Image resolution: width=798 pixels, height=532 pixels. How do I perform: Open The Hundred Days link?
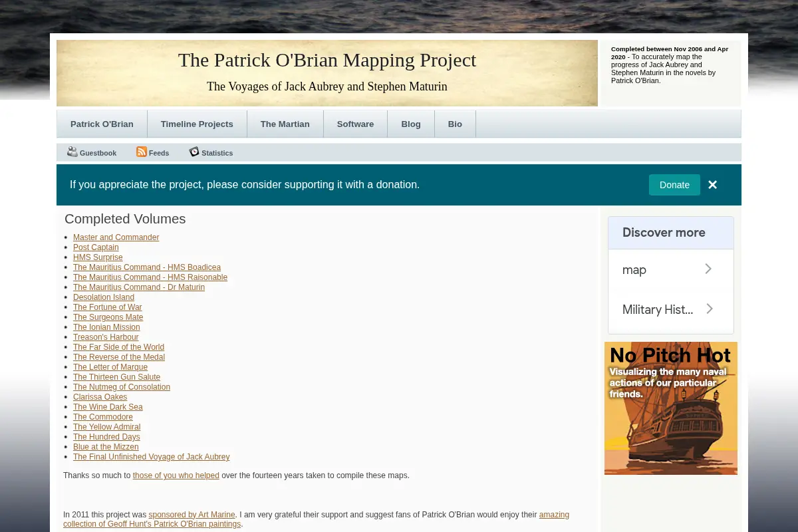click(x=106, y=437)
